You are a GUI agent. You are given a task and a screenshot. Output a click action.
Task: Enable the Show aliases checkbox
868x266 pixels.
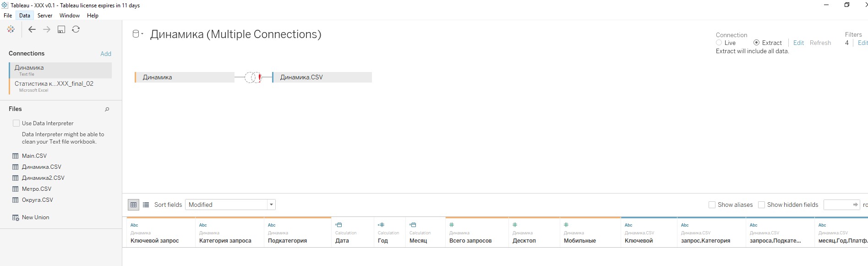point(712,205)
